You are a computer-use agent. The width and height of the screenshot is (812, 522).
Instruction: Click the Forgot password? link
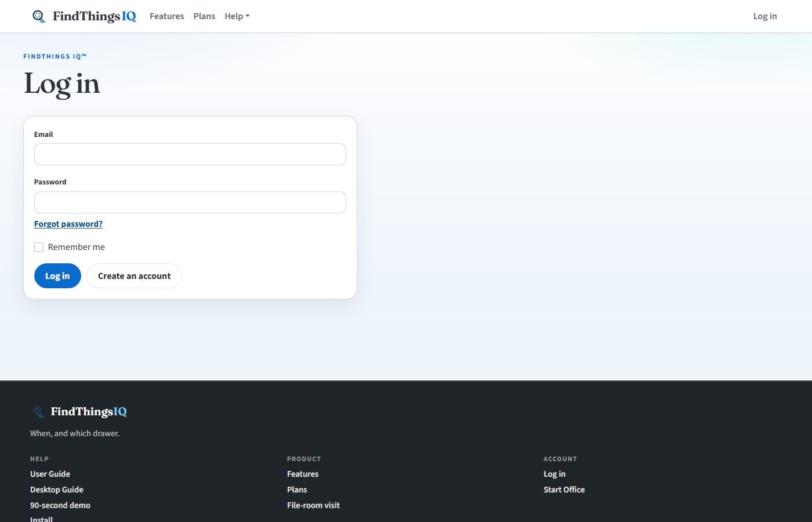pyautogui.click(x=68, y=224)
